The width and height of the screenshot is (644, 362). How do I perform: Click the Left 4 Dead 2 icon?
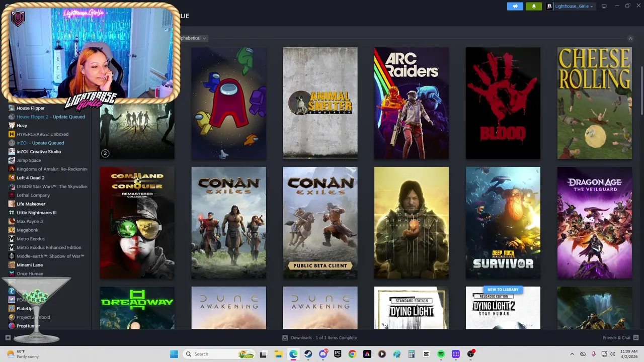click(12, 178)
